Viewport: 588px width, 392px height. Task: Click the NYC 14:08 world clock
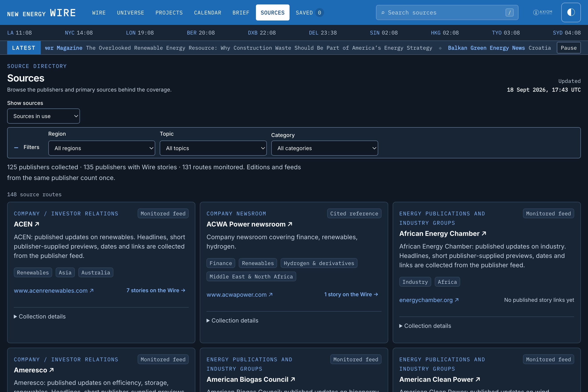pos(79,33)
